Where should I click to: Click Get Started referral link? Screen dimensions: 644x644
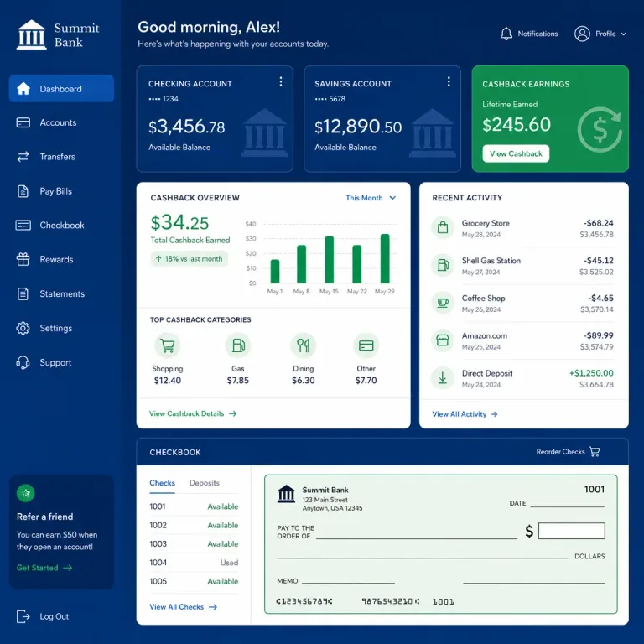tap(44, 568)
